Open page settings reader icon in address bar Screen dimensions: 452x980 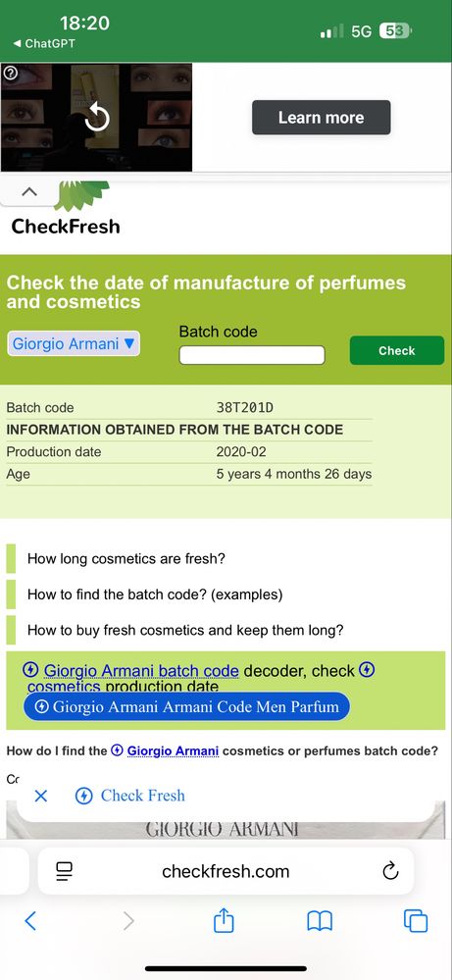pos(65,871)
